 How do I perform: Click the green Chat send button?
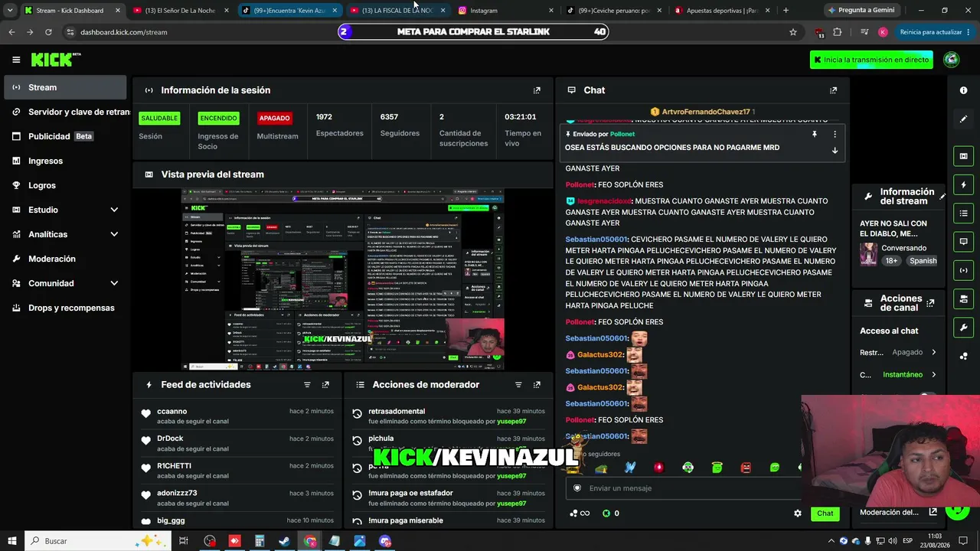coord(825,514)
